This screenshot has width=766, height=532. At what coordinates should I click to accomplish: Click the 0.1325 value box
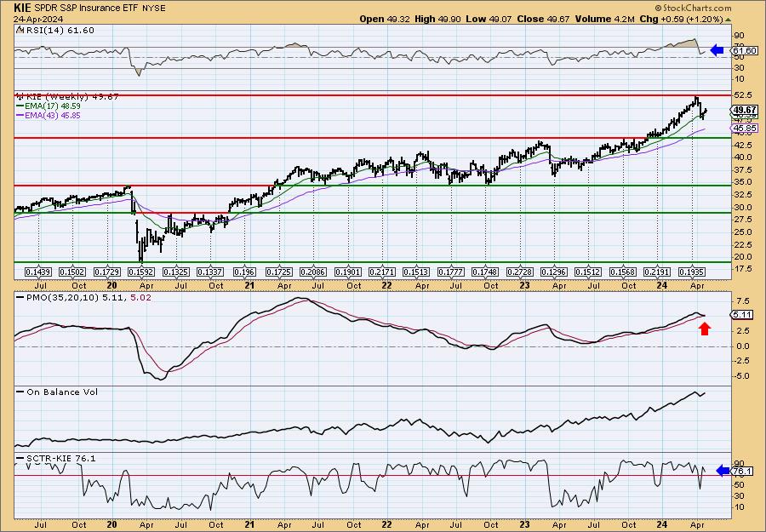pyautogui.click(x=175, y=272)
